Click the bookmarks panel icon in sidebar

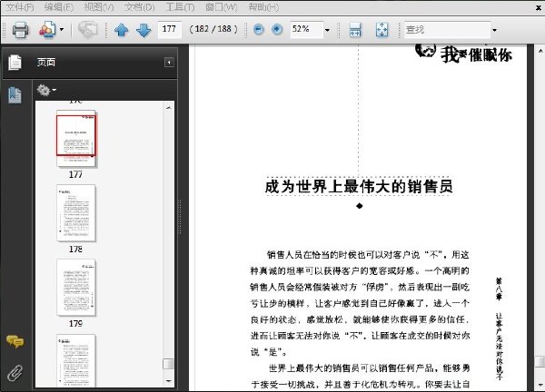coord(15,95)
